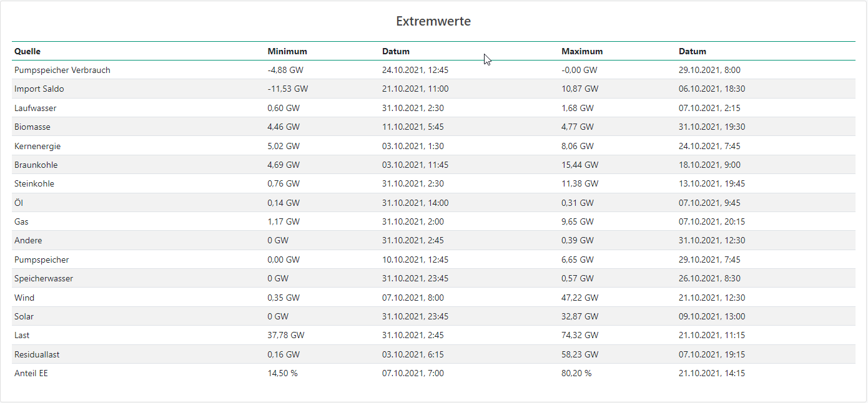Screen dimensions: 868x403
Task: Click the Laufwasser row label
Action: [36, 108]
